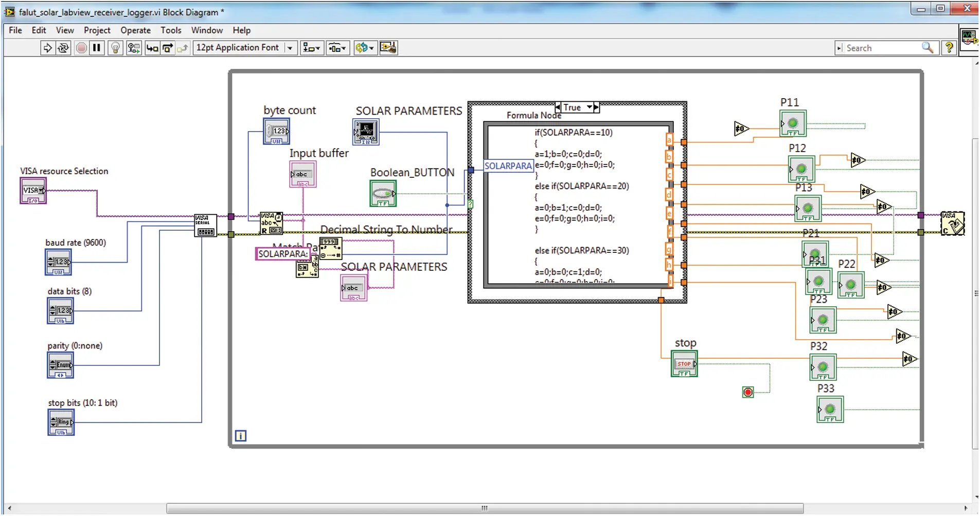Abort execution with the red stop sign
This screenshot has width=980, height=516.
(x=81, y=48)
